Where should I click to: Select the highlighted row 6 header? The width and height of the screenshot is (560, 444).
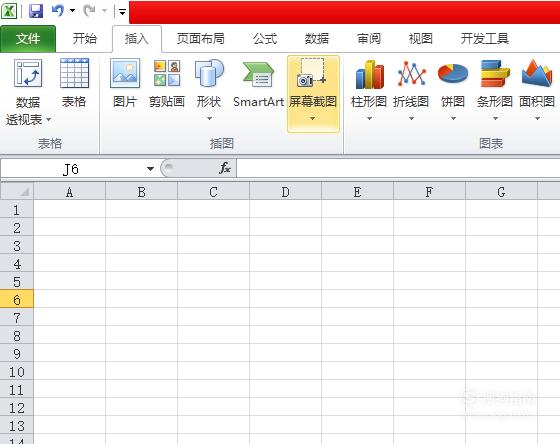17,300
